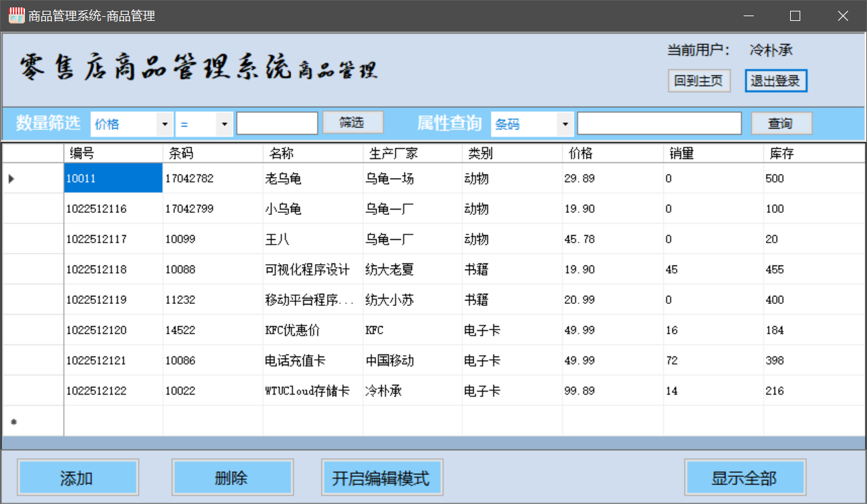
Task: Click 开启编辑模式 button
Action: (382, 478)
